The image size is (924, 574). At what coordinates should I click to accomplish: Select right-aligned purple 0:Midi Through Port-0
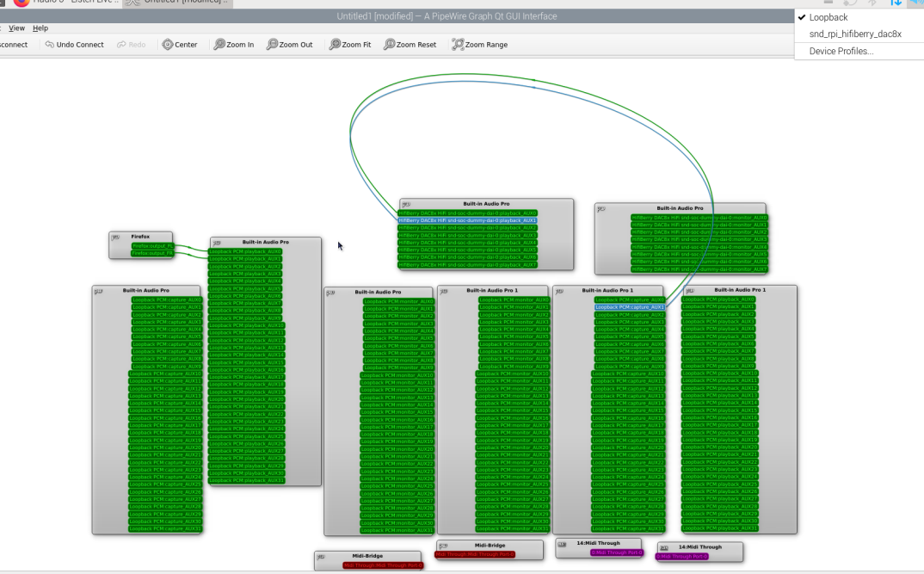click(616, 552)
